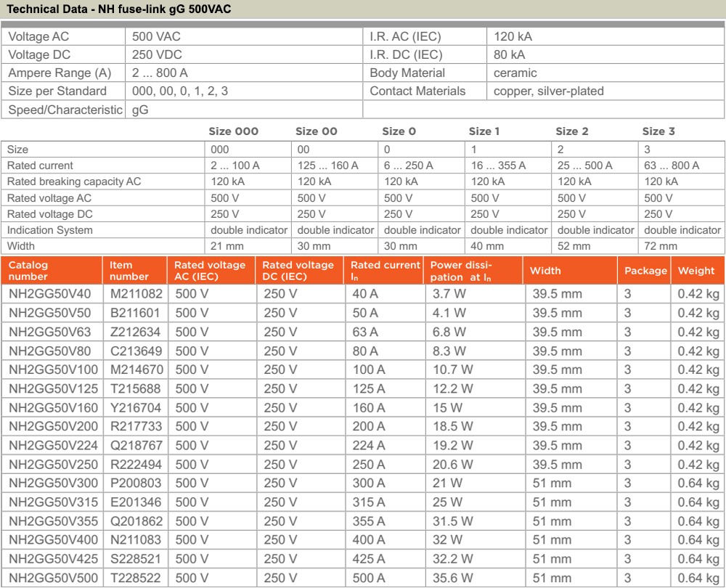Viewport: 726px width, 588px height.
Task: Click the '35.6 W' power dissipation cell
Action: tap(453, 578)
